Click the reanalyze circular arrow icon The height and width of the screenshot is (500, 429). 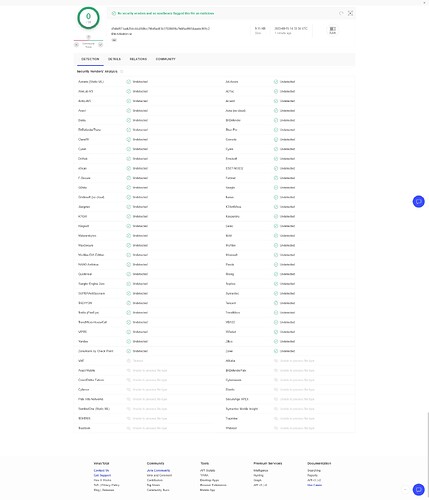341,13
